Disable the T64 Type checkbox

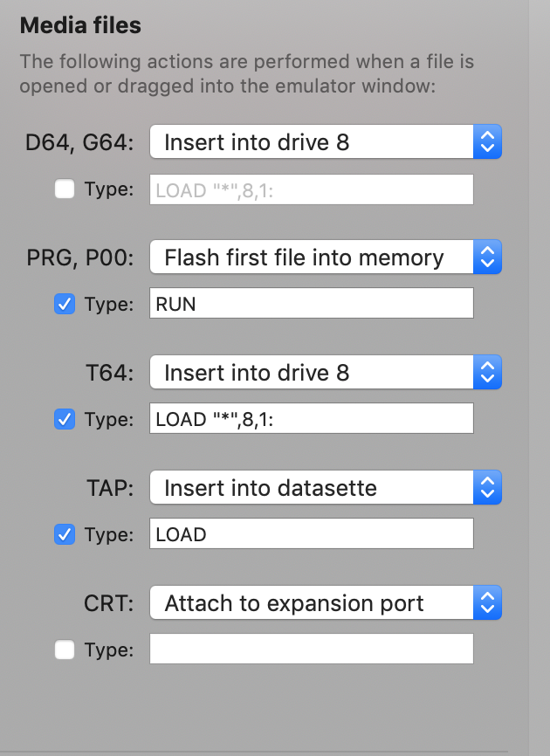65,419
